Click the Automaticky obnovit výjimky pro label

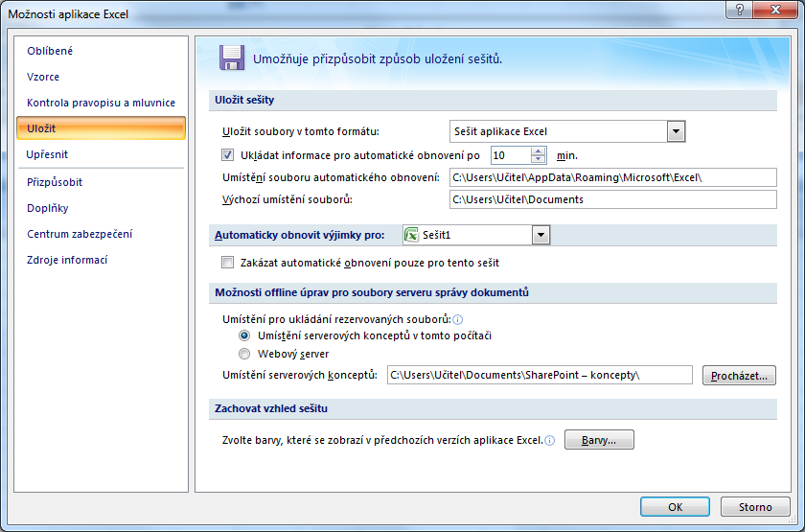tap(299, 235)
